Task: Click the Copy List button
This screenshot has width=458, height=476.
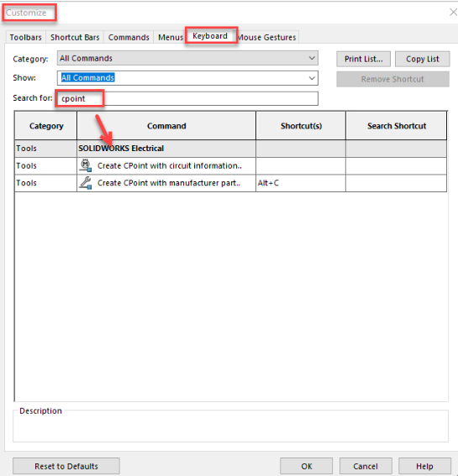Action: (x=423, y=59)
